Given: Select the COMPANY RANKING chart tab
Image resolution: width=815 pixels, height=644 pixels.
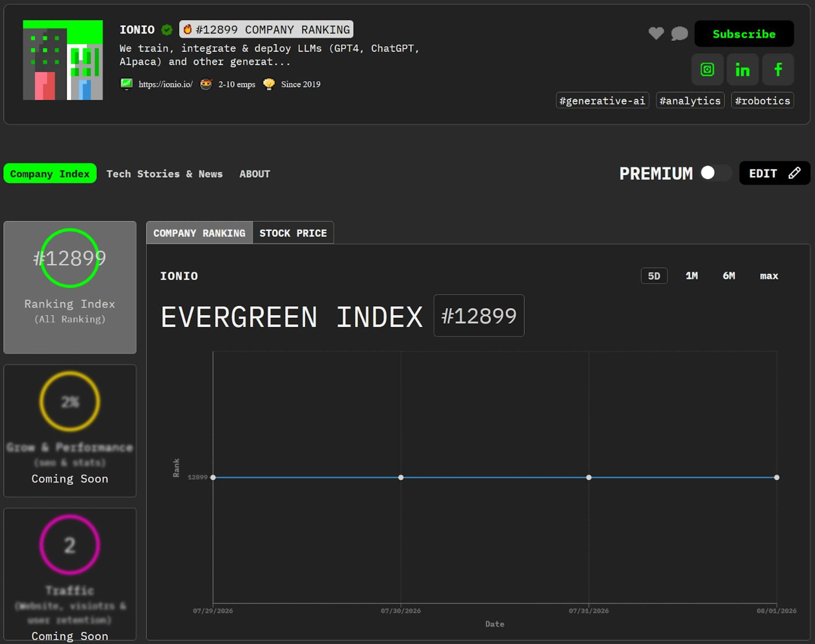Looking at the screenshot, I should (199, 233).
